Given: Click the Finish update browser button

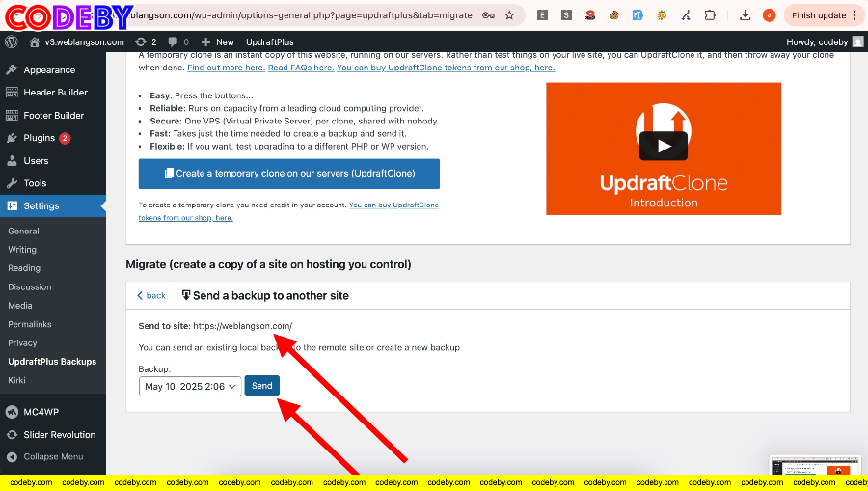Looking at the screenshot, I should click(824, 15).
